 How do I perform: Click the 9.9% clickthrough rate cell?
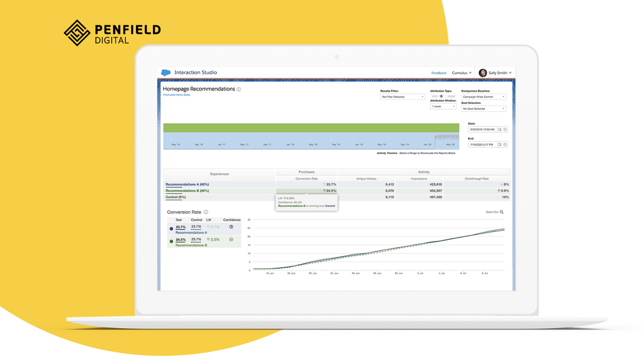point(476,191)
